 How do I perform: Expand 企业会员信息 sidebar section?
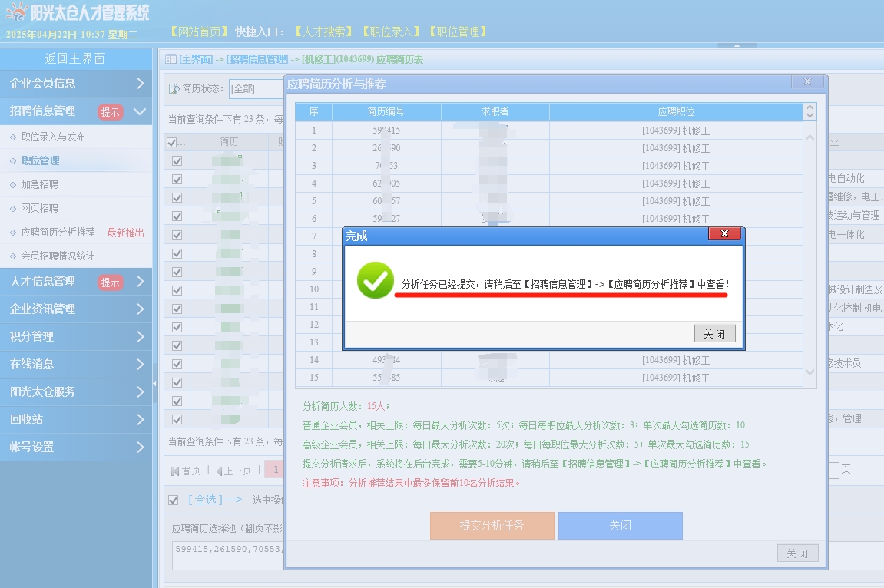point(75,83)
